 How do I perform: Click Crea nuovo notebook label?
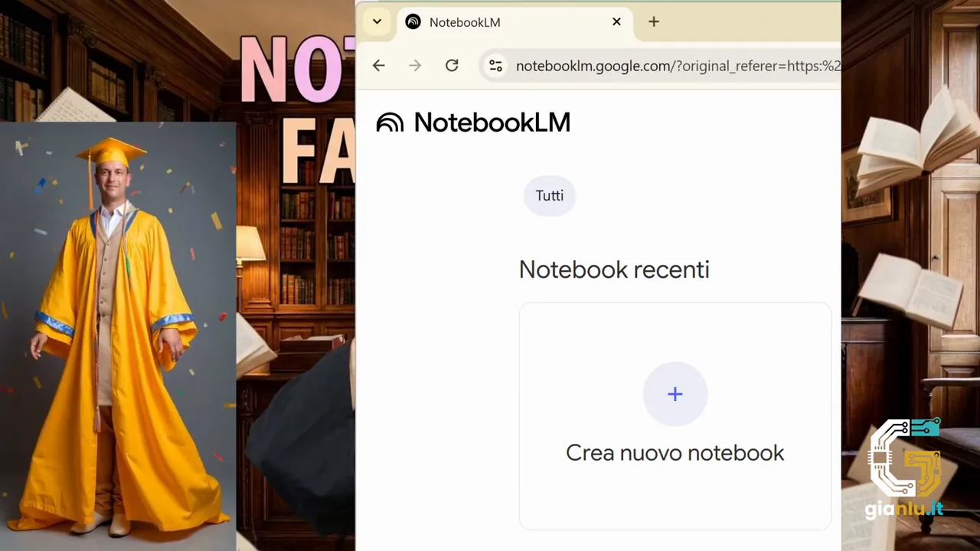pyautogui.click(x=675, y=453)
